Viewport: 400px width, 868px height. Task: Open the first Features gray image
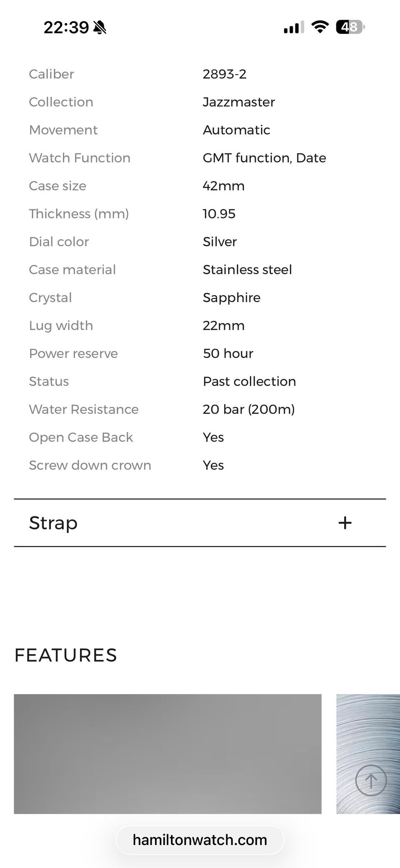click(x=167, y=754)
